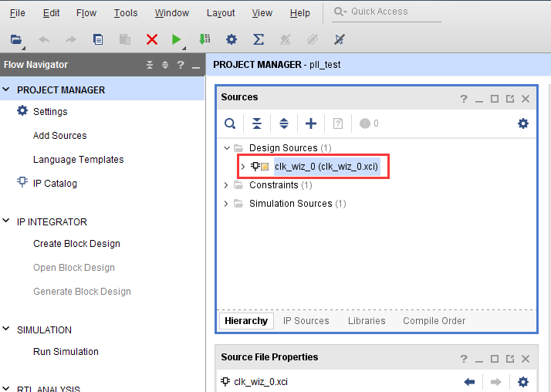
Task: Click the Sources panel search icon
Action: [230, 123]
